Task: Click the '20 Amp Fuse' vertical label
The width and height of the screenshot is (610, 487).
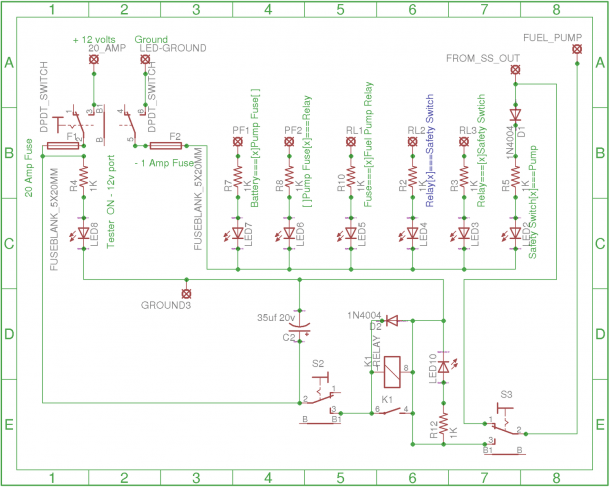Action: (29, 168)
